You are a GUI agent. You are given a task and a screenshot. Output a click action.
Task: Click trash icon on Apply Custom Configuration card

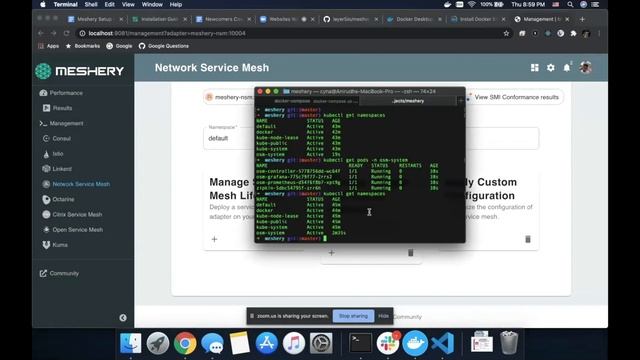pos(528,239)
